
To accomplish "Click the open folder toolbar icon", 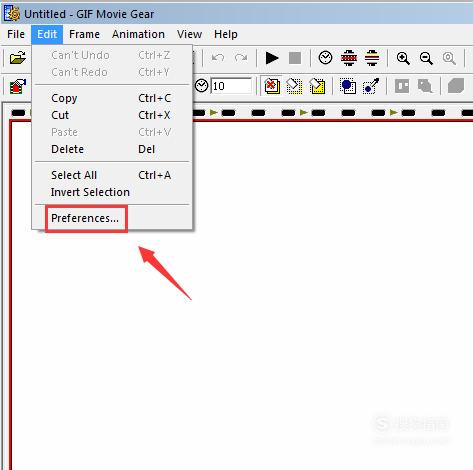I will (x=18, y=58).
